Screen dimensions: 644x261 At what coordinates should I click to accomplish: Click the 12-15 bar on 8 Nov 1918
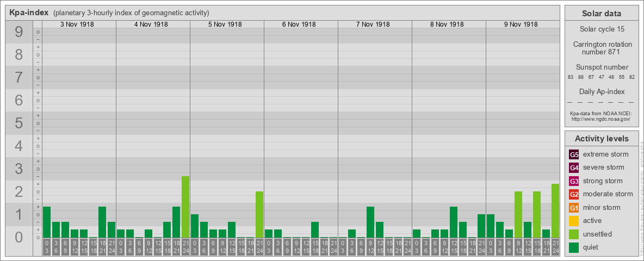454,222
